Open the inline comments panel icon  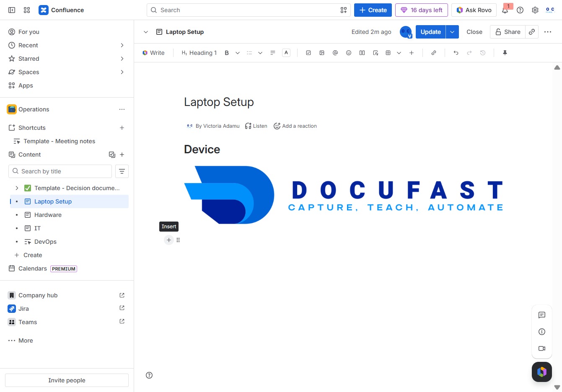click(x=542, y=315)
